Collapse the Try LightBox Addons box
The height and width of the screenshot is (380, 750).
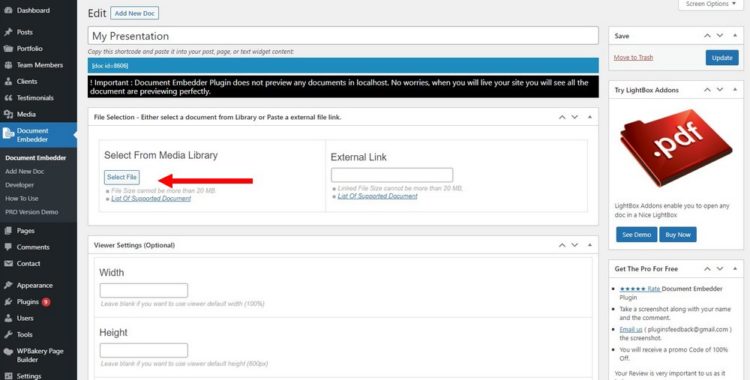point(735,90)
